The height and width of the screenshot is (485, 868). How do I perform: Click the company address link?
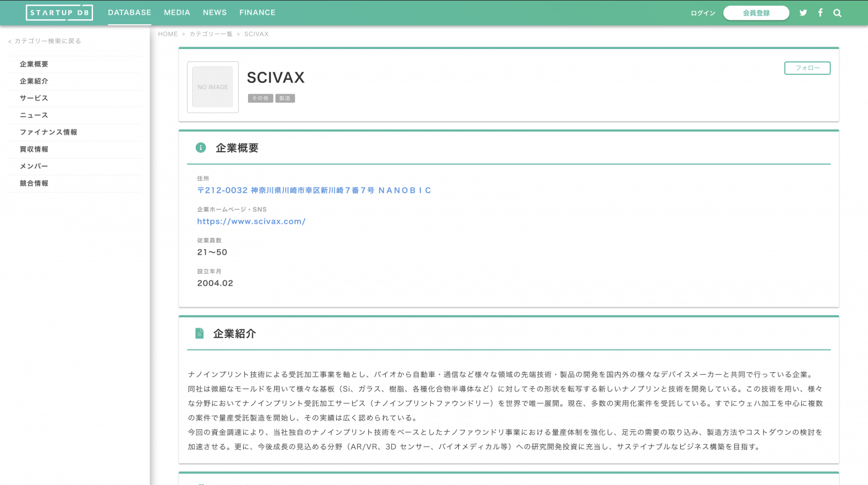click(314, 190)
